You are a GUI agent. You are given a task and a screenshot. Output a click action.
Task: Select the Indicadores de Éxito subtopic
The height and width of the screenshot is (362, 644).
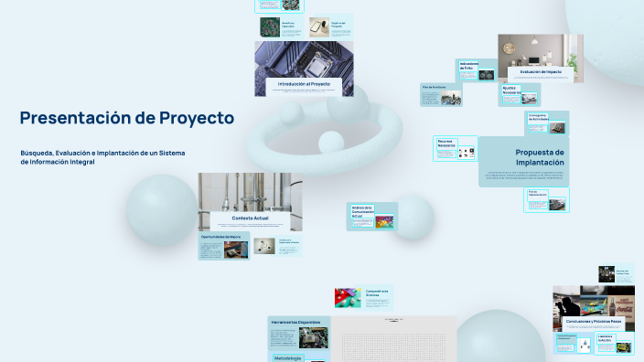tap(477, 70)
